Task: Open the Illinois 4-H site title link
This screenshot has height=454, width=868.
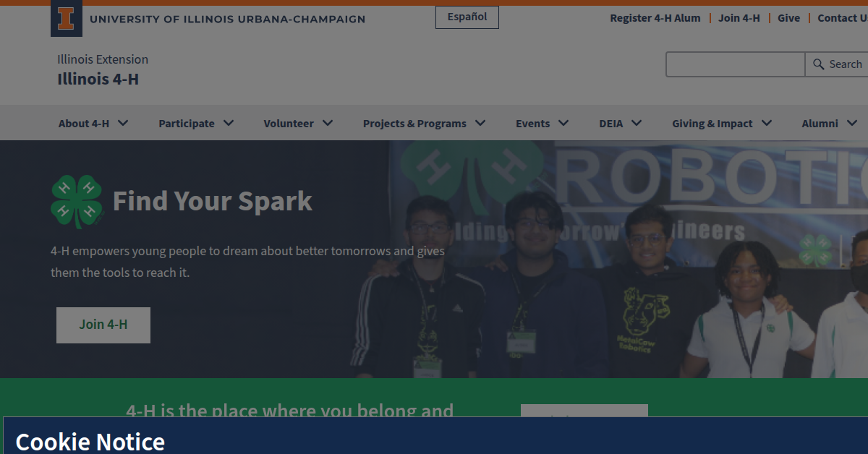Action: (98, 79)
